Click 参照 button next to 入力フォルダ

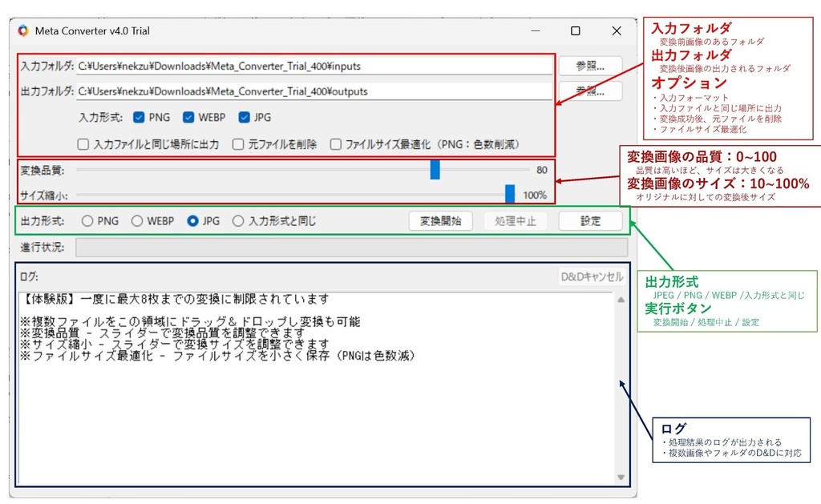point(590,66)
